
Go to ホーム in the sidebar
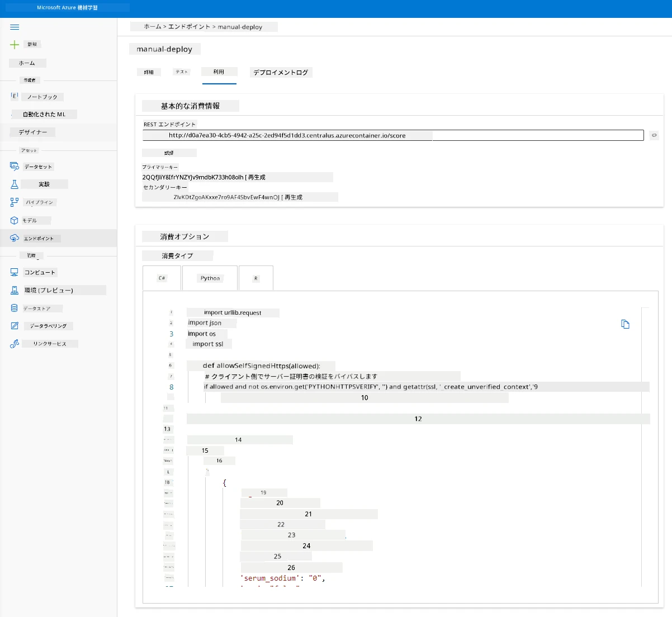(x=27, y=63)
